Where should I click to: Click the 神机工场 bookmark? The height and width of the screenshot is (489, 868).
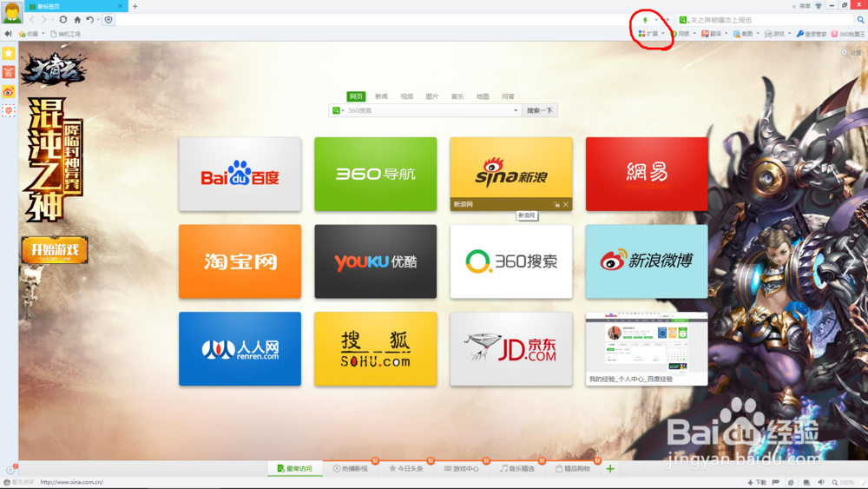point(65,34)
